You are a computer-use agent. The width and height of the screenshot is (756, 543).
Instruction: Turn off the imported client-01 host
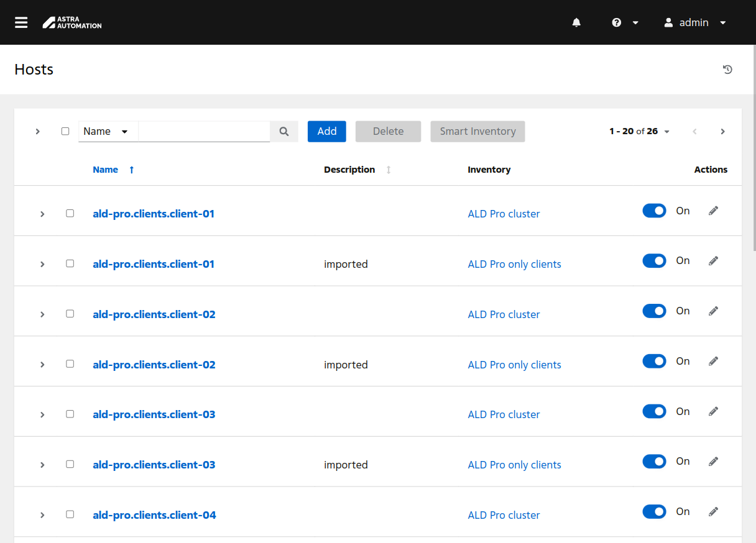(x=654, y=261)
